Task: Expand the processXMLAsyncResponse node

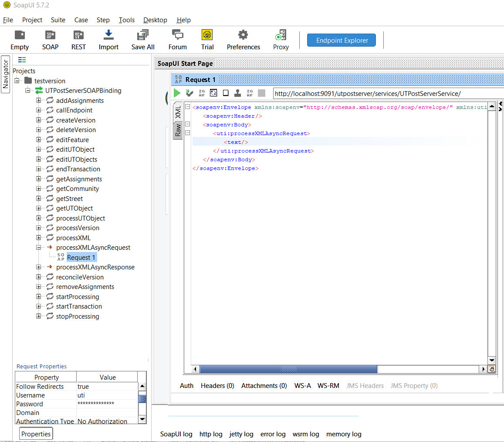Action: point(39,267)
